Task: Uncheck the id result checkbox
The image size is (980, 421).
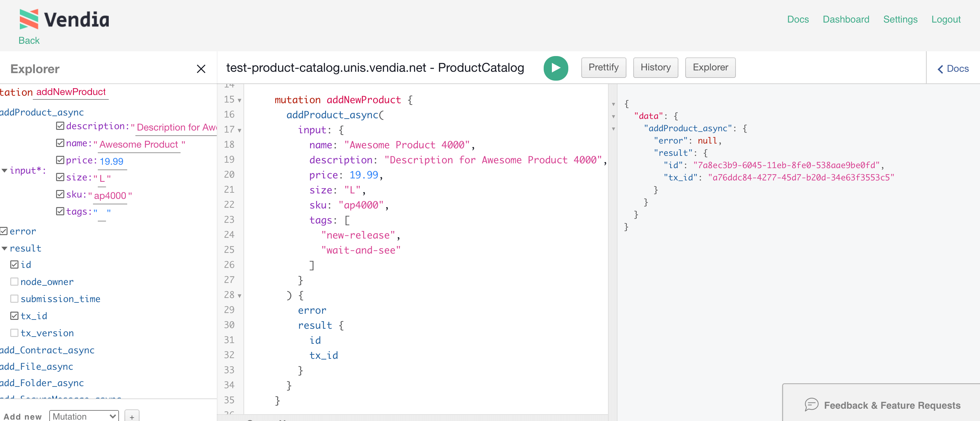Action: pyautogui.click(x=14, y=265)
